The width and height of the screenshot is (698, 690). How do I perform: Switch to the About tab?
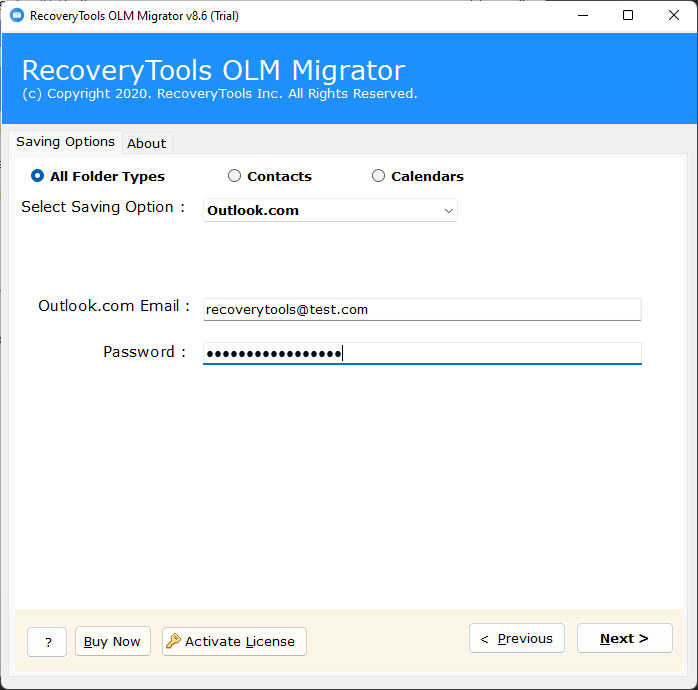[x=146, y=143]
